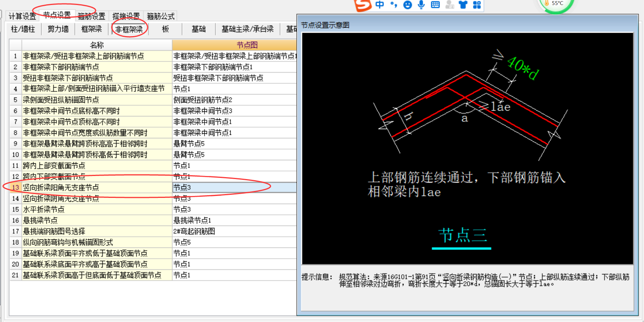644x322 pixels.
Task: Click the 名称 column header
Action: coord(97,45)
